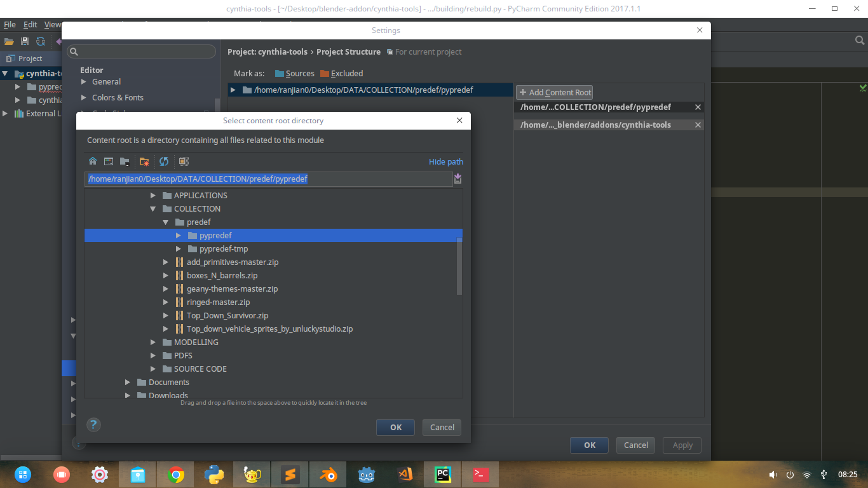Expand the pypredef-tmp folder
The image size is (868, 488).
click(179, 249)
